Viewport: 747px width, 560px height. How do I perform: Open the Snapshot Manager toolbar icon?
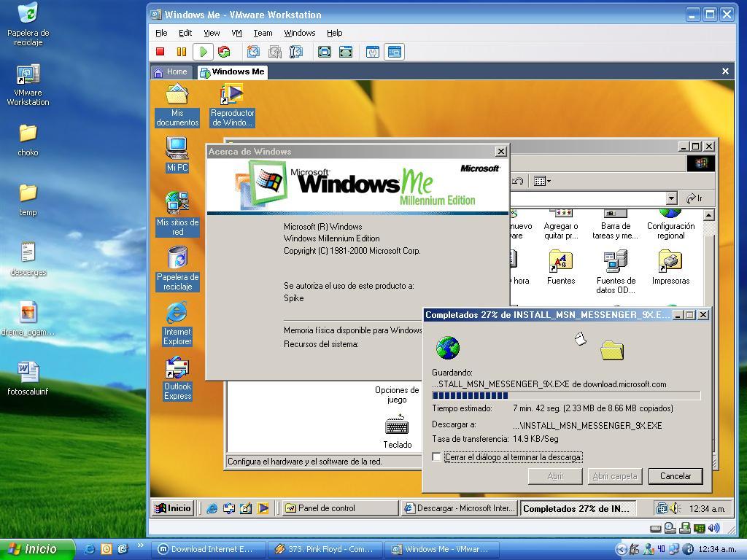pos(296,52)
